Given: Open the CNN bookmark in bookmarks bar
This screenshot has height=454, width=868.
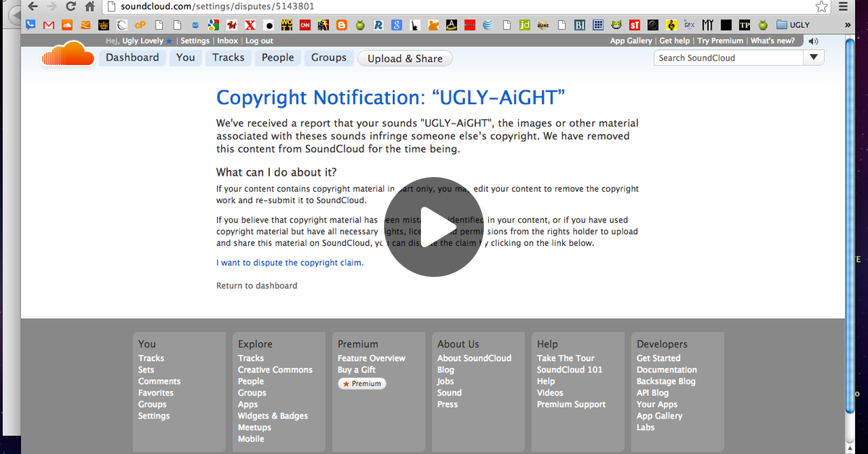Looking at the screenshot, I should [x=306, y=25].
